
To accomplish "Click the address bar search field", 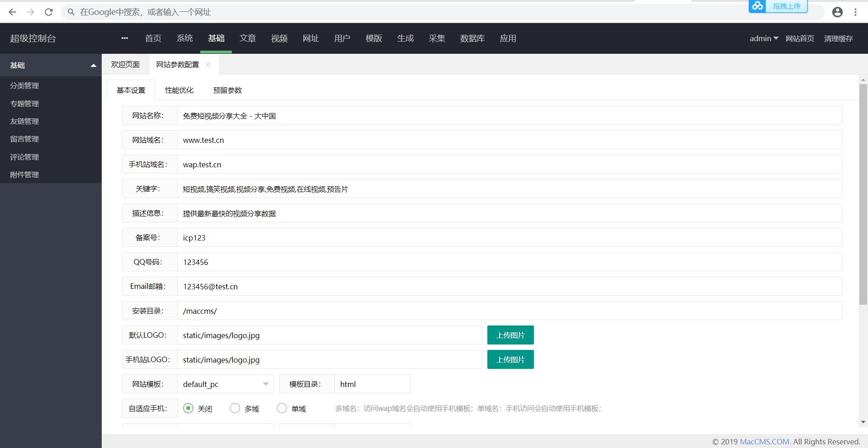I will click(x=443, y=12).
